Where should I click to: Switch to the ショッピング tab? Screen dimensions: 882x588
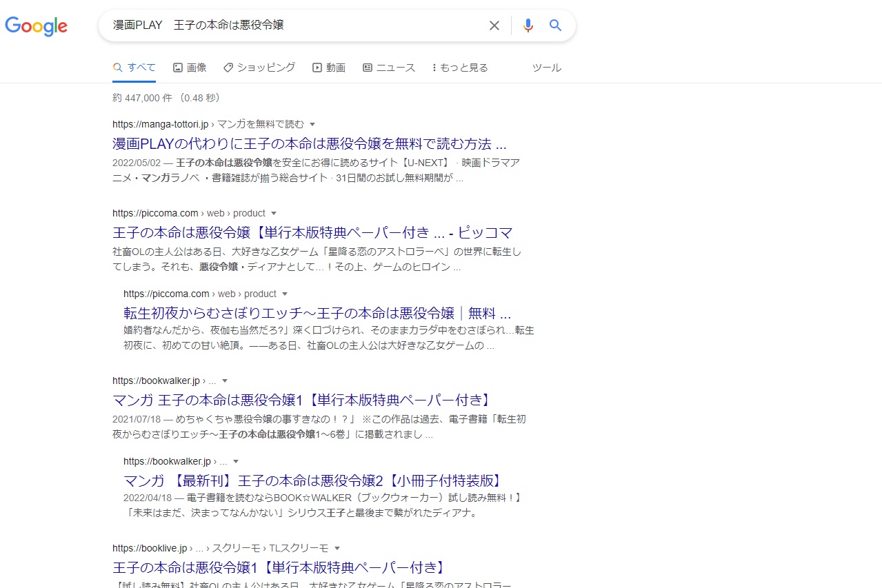pos(259,68)
